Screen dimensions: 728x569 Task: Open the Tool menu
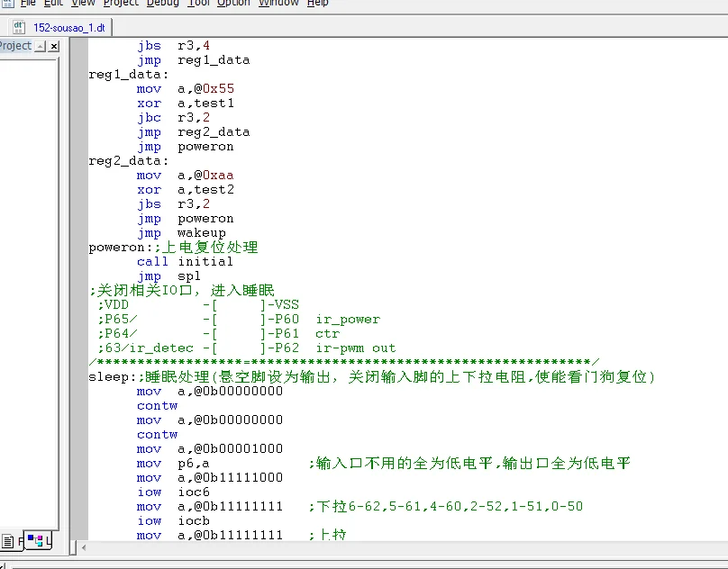(x=198, y=4)
